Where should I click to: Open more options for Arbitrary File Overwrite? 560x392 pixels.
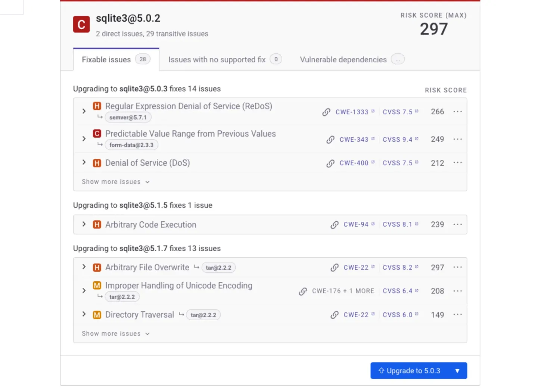point(458,267)
